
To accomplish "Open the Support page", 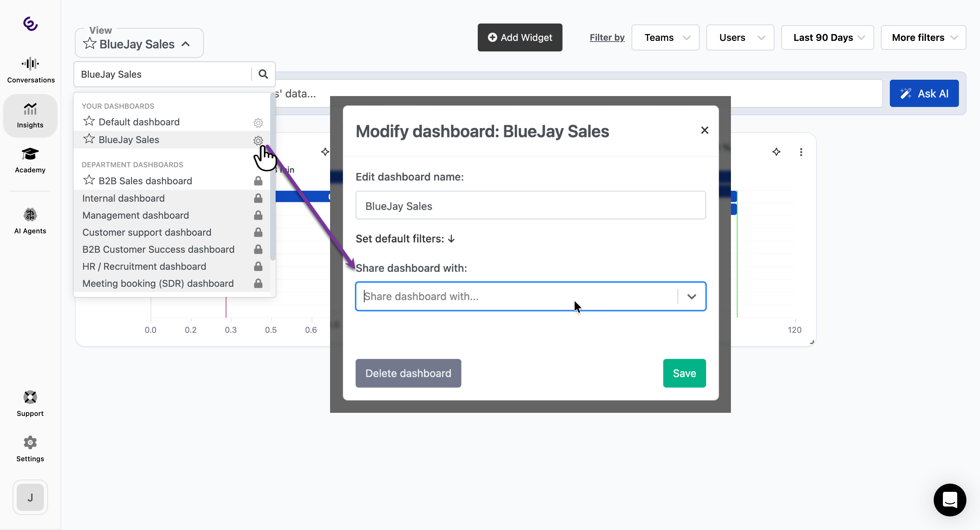I will coord(30,404).
